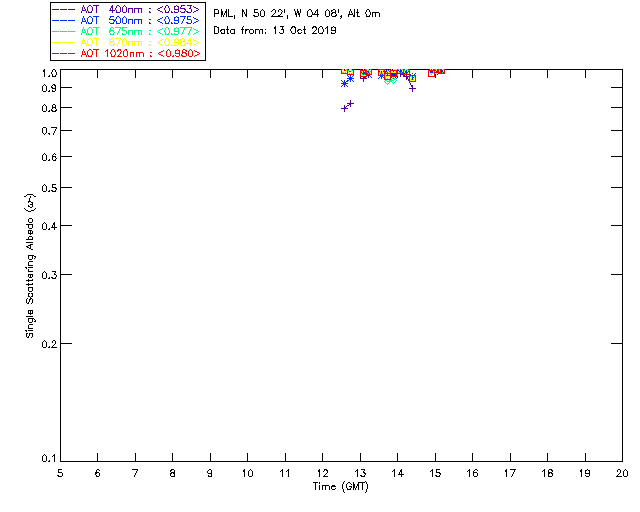
Task: Click the AOT 500nm blue legend entry
Action: click(x=126, y=20)
